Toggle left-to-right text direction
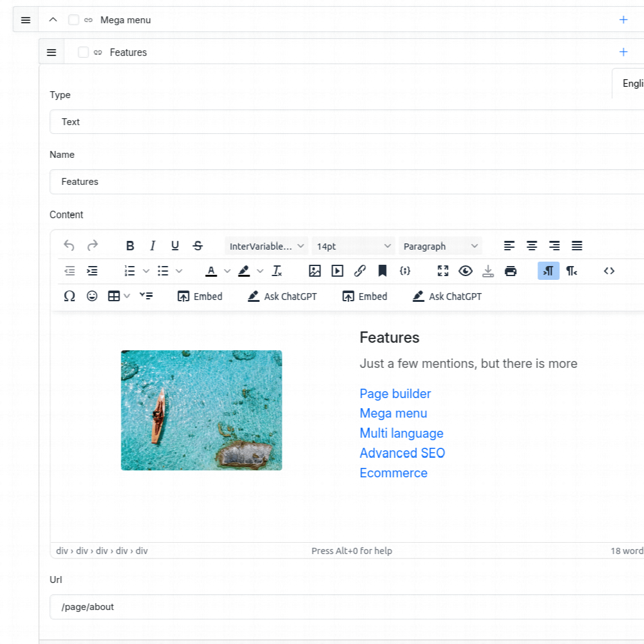 tap(548, 271)
